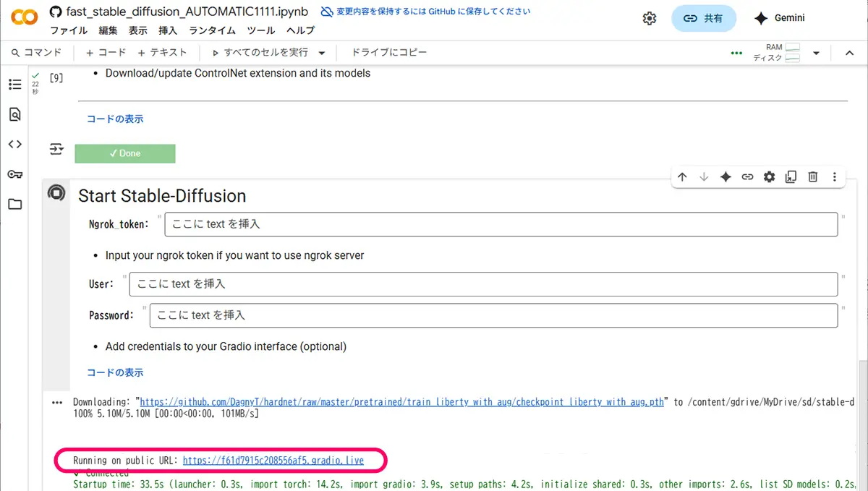Screen dimensions: 868x491
Task: Open the gradio.live public URL
Action: (x=273, y=461)
